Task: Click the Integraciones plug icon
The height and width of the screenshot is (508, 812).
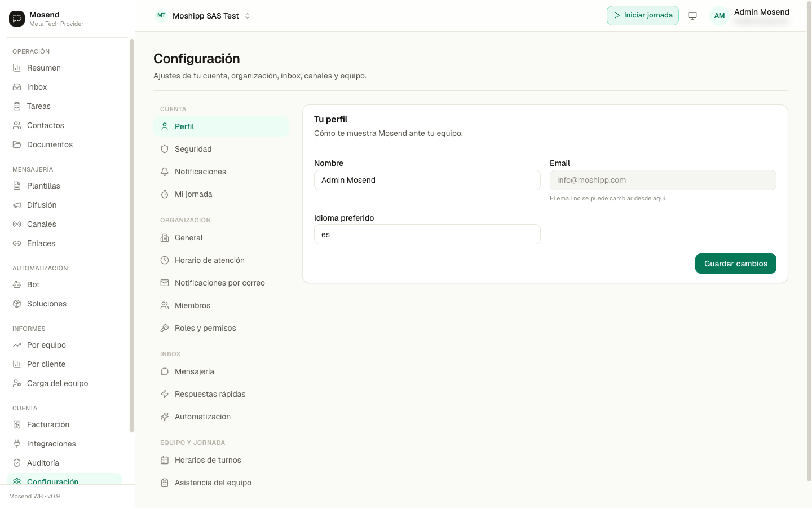Action: 17,444
